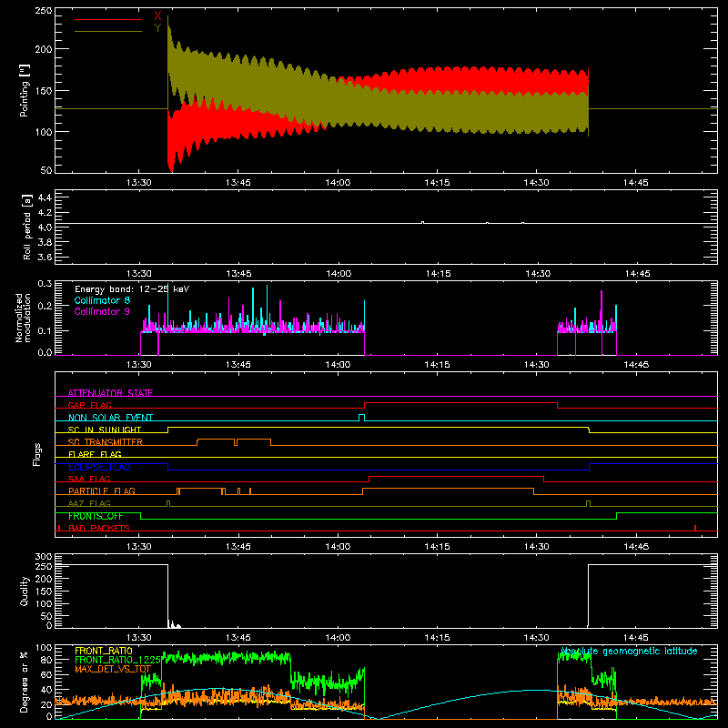Select the GAP_FLAG label
Screen dimensions: 728x728
89,405
